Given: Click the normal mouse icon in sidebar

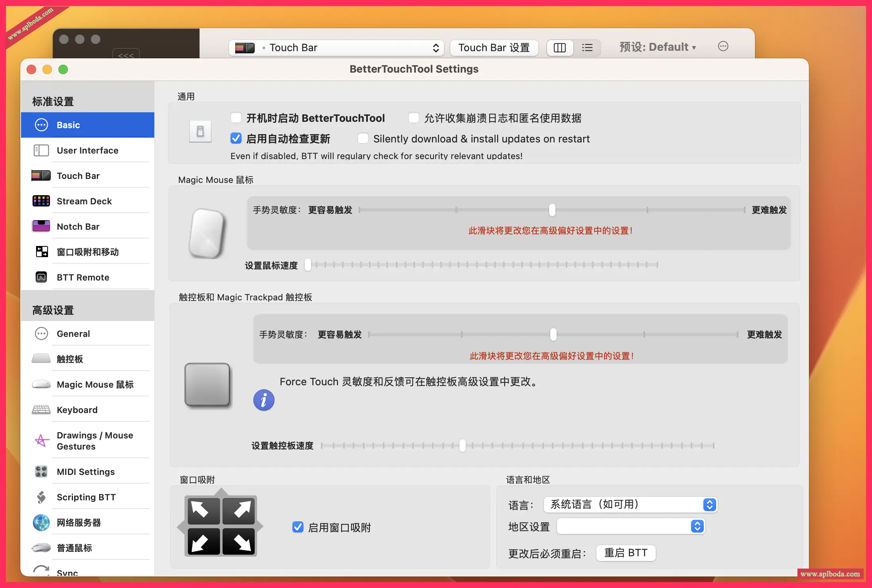Looking at the screenshot, I should pos(41,548).
